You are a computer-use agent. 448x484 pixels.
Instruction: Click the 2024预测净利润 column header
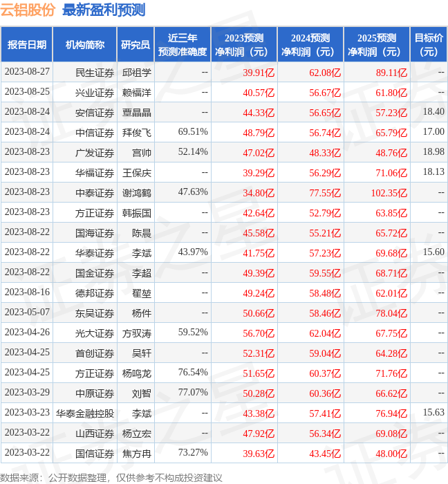pyautogui.click(x=310, y=44)
